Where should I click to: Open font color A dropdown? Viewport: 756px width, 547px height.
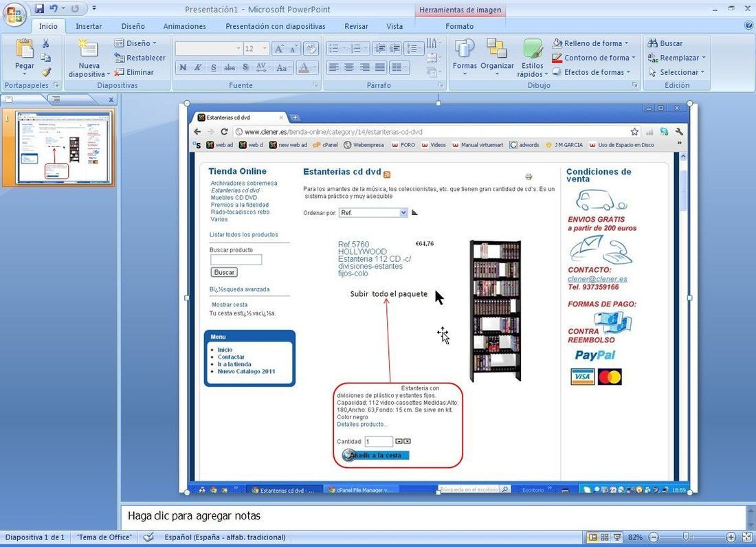pos(314,67)
